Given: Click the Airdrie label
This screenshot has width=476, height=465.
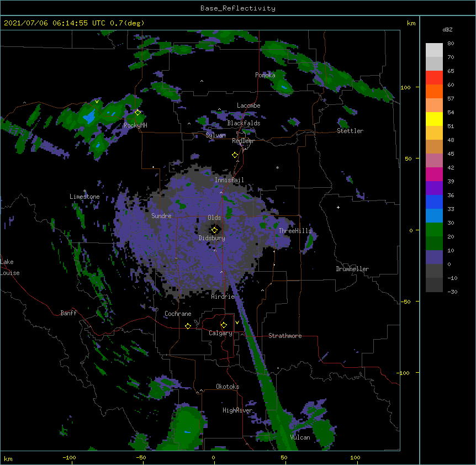Looking at the screenshot, I should [x=223, y=297].
